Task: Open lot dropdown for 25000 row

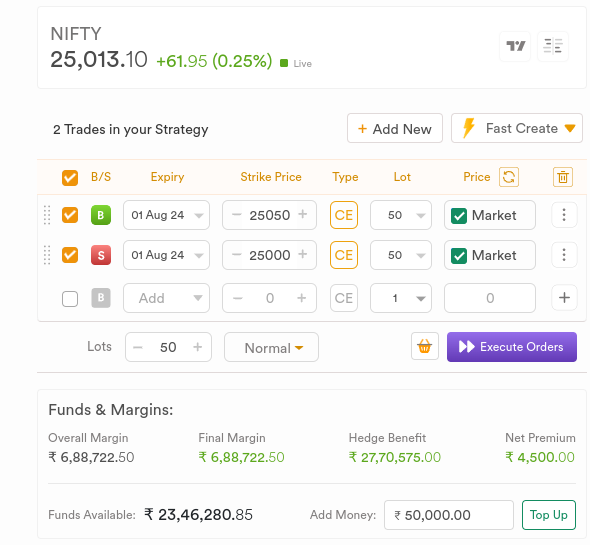Action: point(401,255)
